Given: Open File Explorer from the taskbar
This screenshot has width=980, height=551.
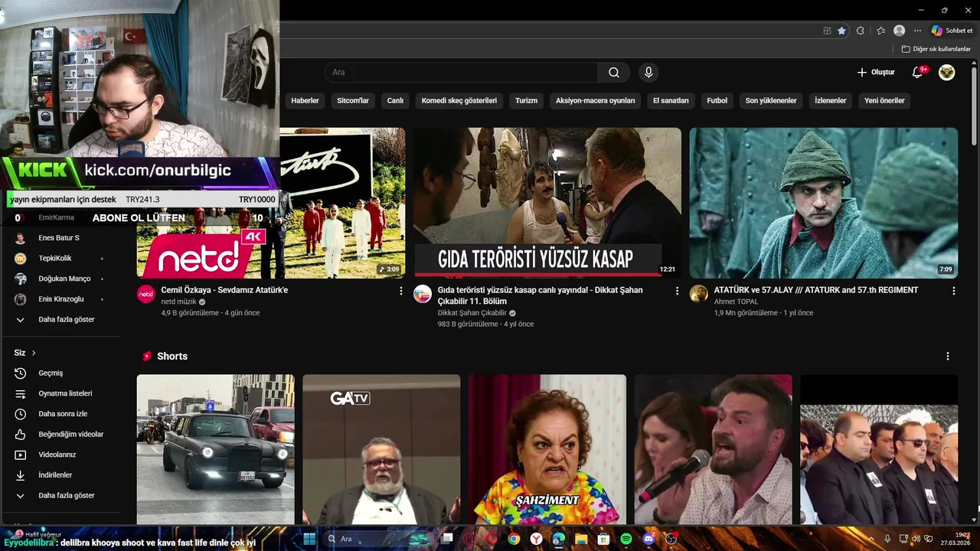Looking at the screenshot, I should 581,539.
